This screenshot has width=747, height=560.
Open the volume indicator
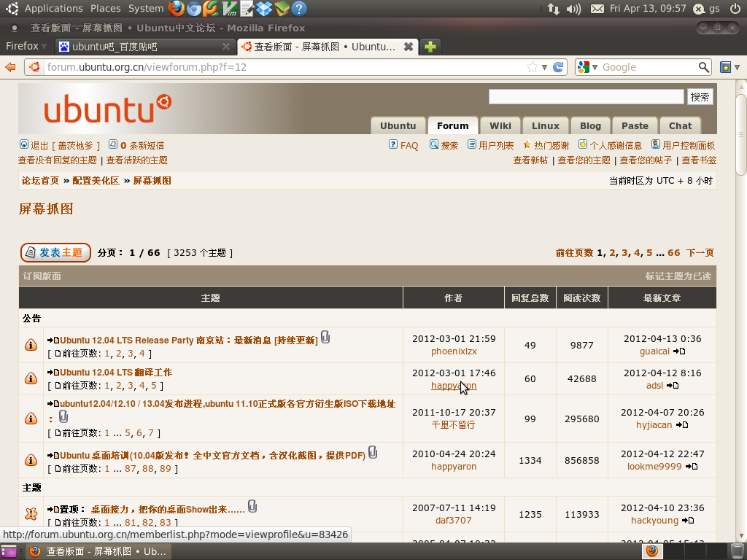pos(573,9)
